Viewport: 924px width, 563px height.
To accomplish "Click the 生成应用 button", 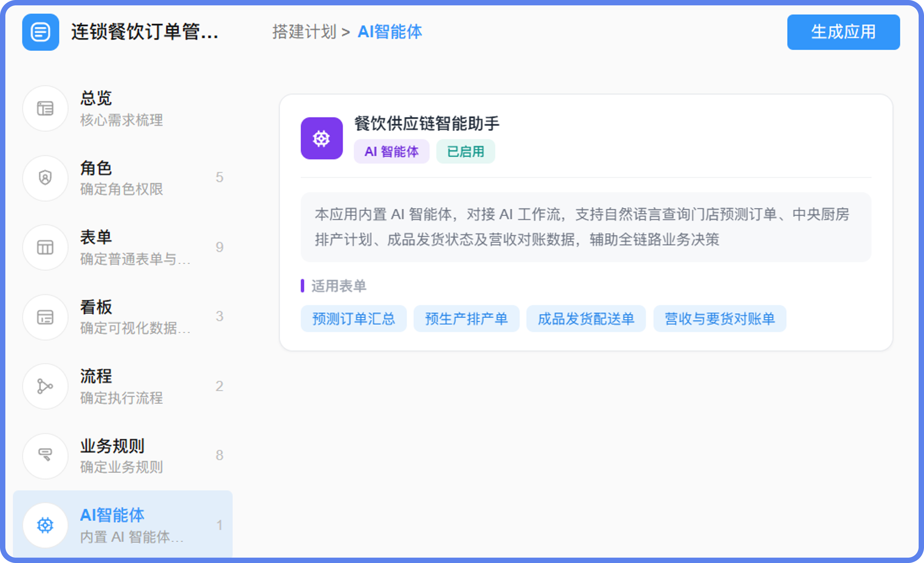I will point(843,32).
